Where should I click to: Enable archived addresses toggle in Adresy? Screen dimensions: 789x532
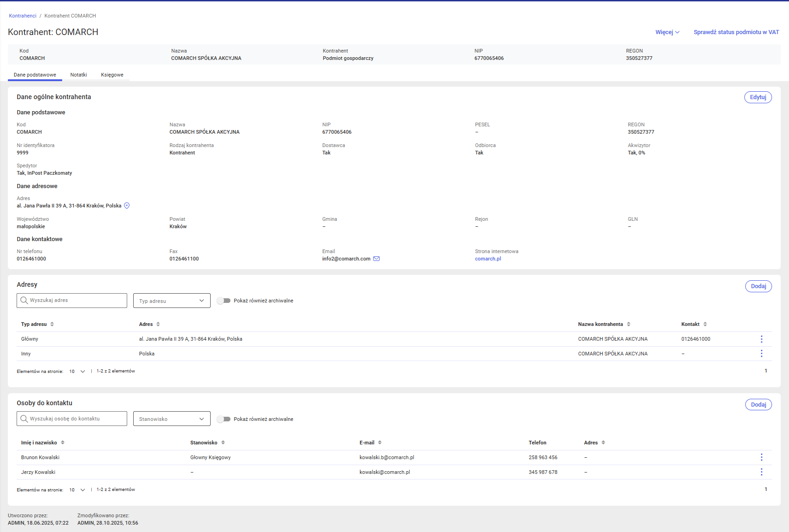[224, 301]
